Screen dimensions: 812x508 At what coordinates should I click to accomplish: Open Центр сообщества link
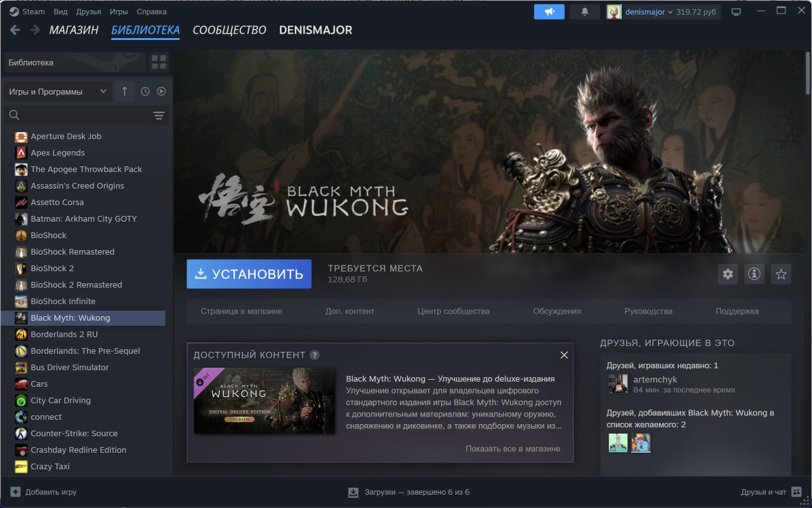(454, 311)
